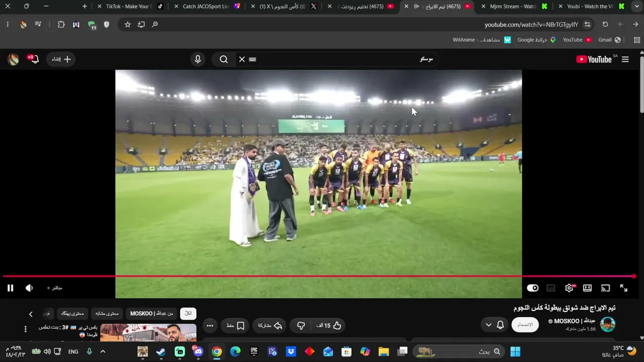Open the Chrome three-dot menu
644x362 pixels.
(8, 24)
